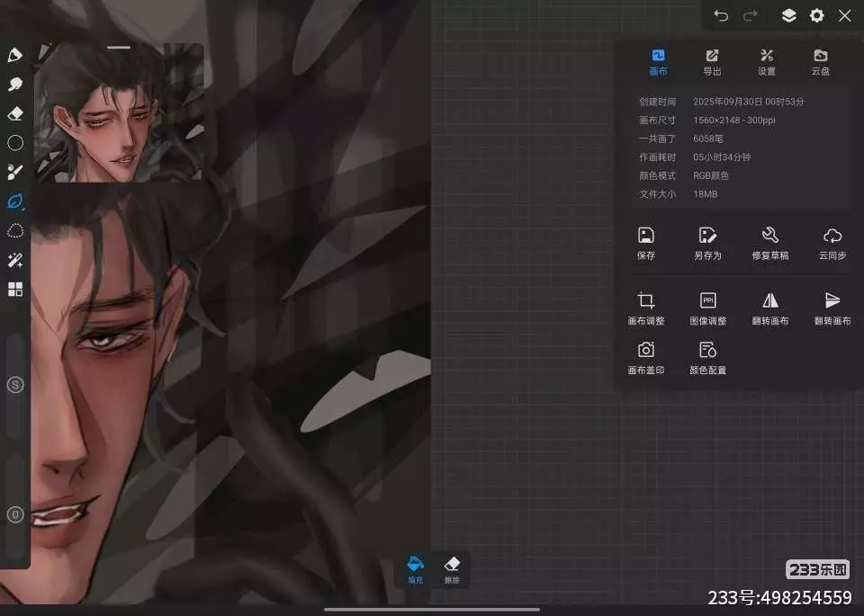Switch to the 画布 tab
Screen dimensions: 864x616
pyautogui.click(x=658, y=62)
